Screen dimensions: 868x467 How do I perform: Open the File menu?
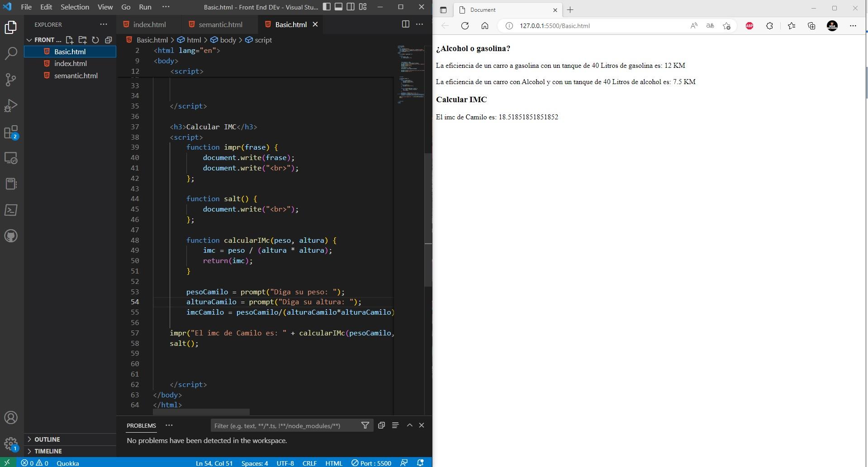pos(26,7)
